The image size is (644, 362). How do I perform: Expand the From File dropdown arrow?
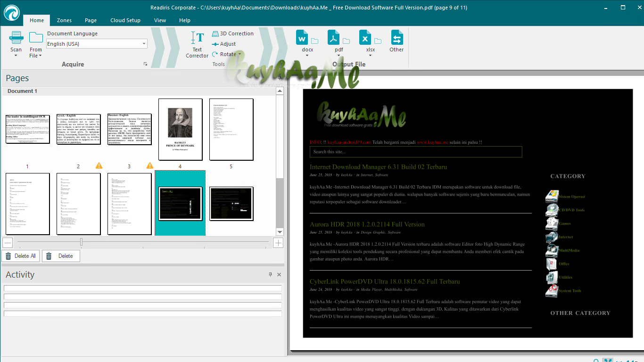point(40,56)
